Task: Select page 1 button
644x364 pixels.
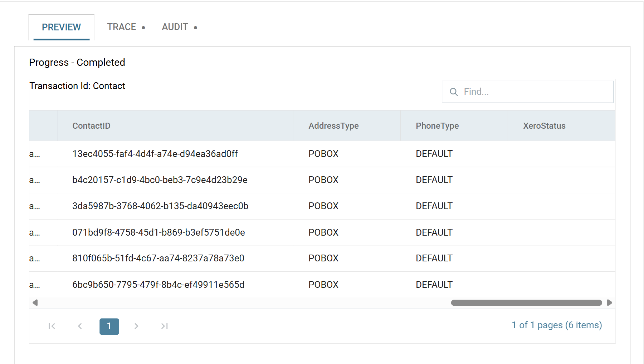Action: click(109, 326)
